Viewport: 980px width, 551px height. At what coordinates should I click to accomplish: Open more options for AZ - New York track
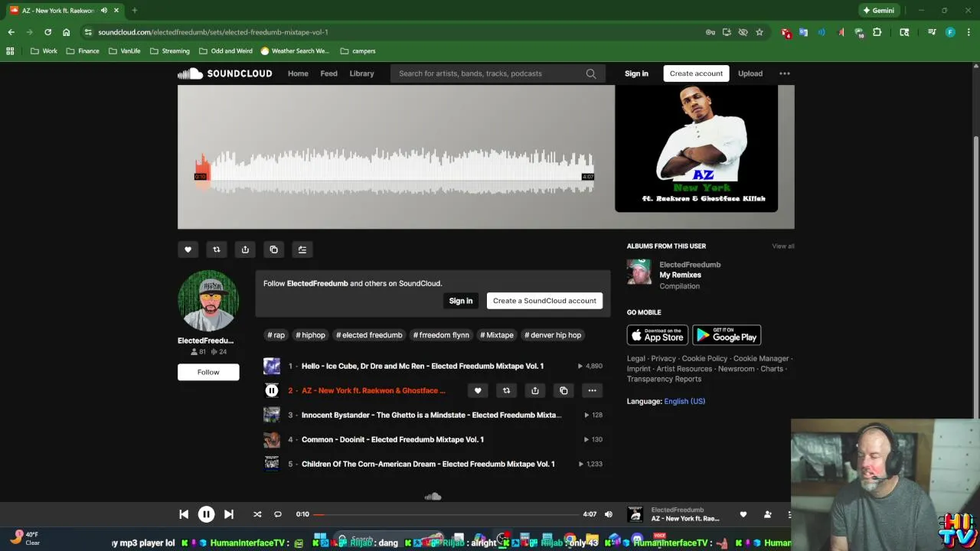592,390
